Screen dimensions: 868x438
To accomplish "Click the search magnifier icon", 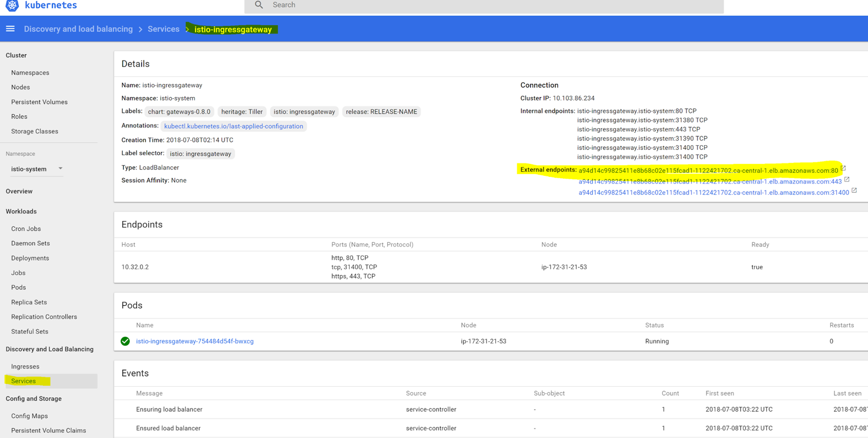I will coord(259,5).
